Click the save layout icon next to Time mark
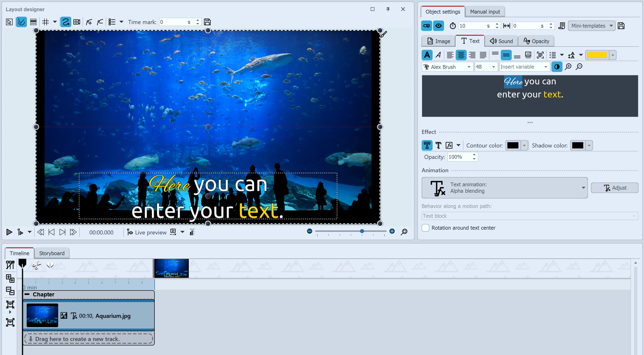The width and height of the screenshot is (644, 355). tap(207, 22)
